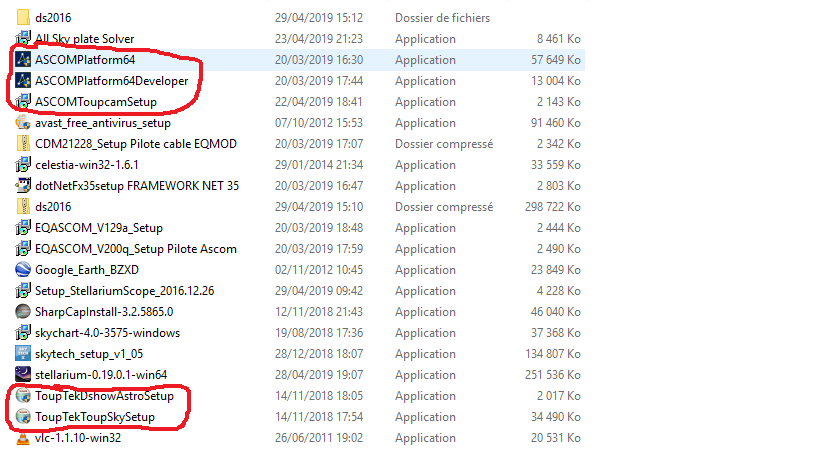Screen dimensions: 823x465
Task: Select the stellarium-0.19.0.1-win64 icon
Action: pyautogui.click(x=24, y=374)
